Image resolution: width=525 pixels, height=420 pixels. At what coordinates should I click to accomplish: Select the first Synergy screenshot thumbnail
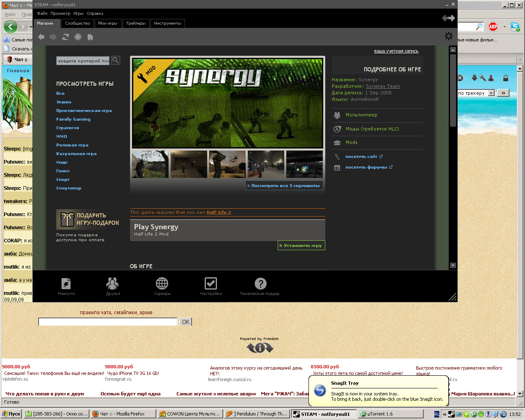(x=150, y=164)
